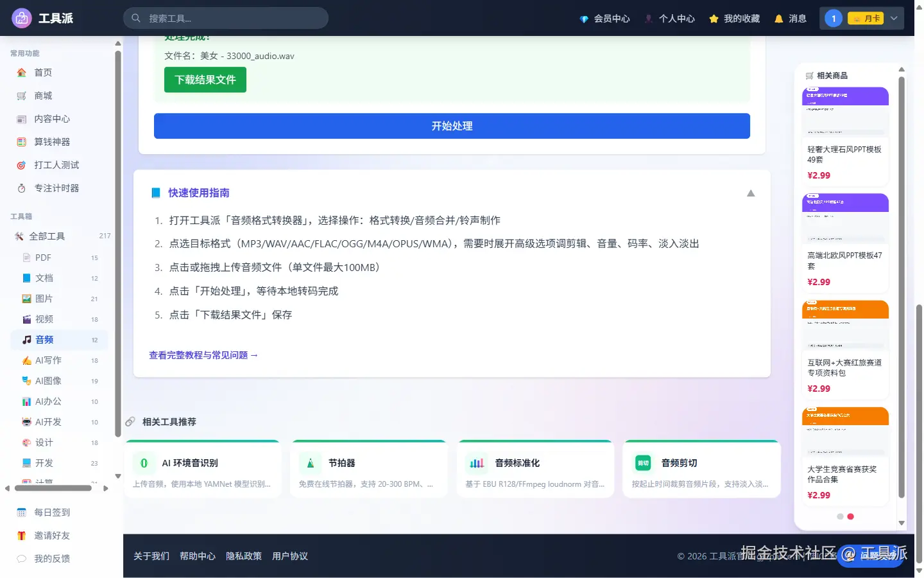Open 会员中心 from top bar
This screenshot has height=578, width=924.
[x=604, y=19]
